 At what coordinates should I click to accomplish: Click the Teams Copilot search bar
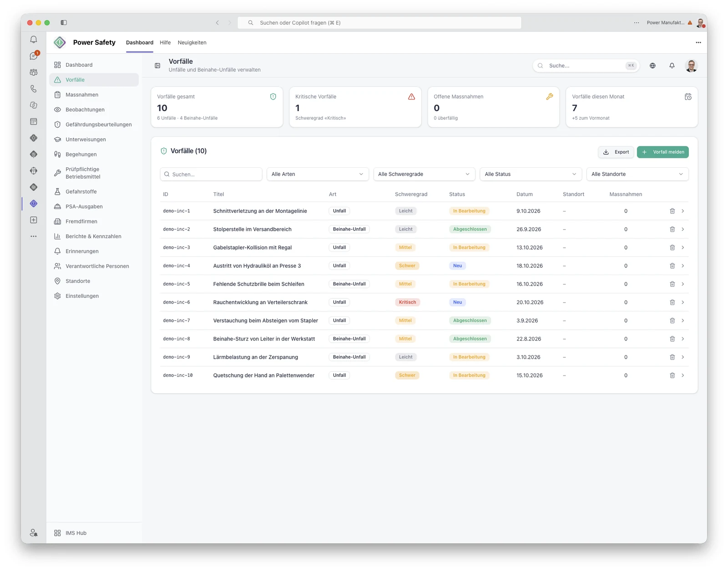[x=379, y=22]
